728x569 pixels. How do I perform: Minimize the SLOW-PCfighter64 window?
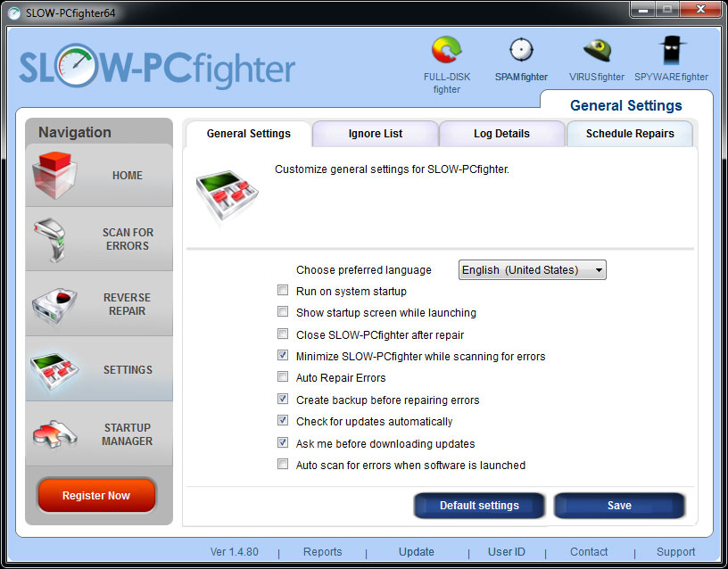[x=643, y=9]
